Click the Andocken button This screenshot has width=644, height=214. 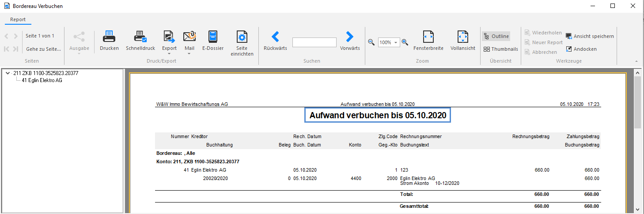[581, 49]
